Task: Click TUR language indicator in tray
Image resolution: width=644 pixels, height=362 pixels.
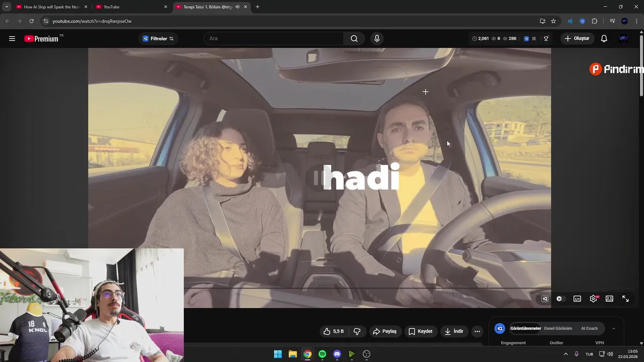Action: pyautogui.click(x=589, y=354)
